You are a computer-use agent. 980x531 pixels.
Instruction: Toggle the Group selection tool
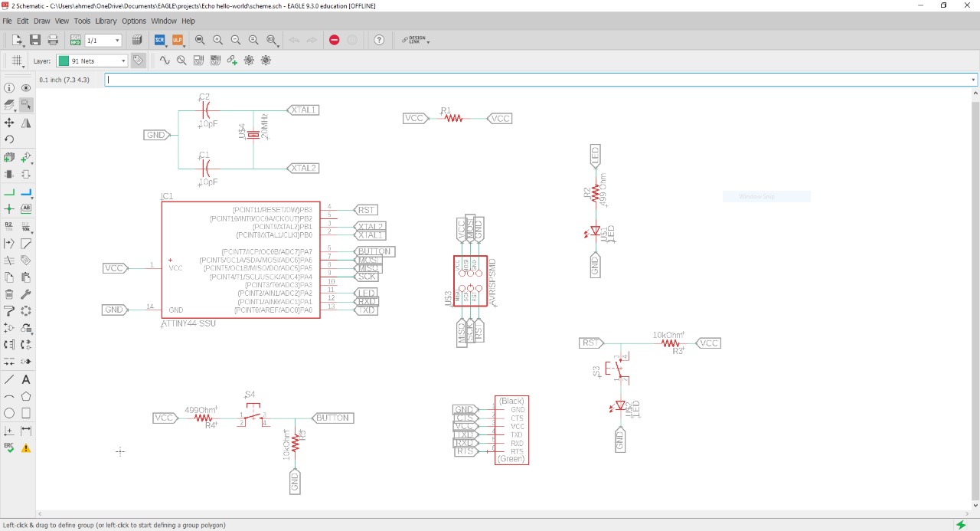(26, 105)
